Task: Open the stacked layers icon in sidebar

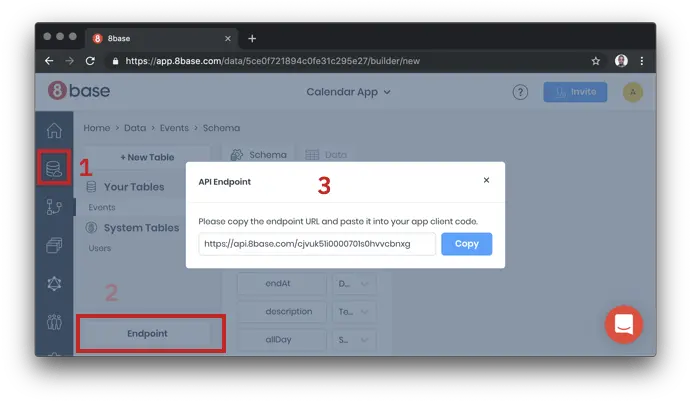Action: [x=54, y=245]
